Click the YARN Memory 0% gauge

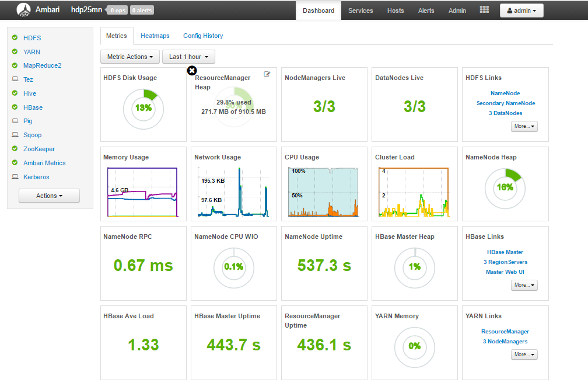pyautogui.click(x=414, y=347)
